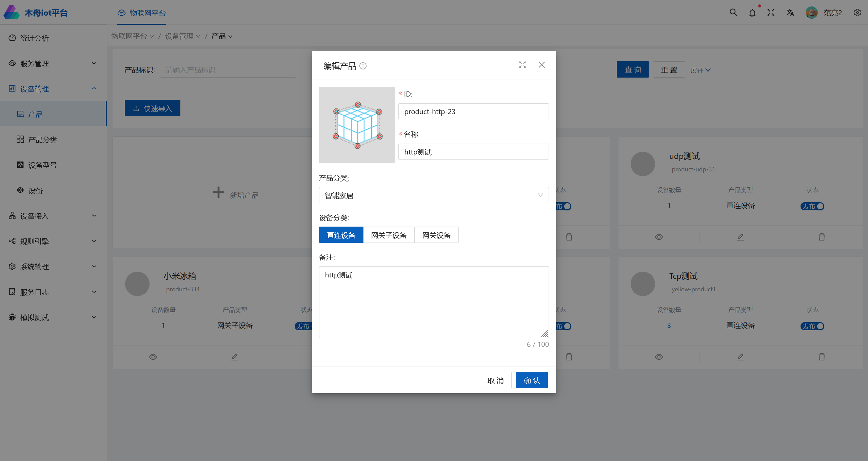This screenshot has width=868, height=461.
Task: Expand search filters with 展开
Action: tap(701, 70)
